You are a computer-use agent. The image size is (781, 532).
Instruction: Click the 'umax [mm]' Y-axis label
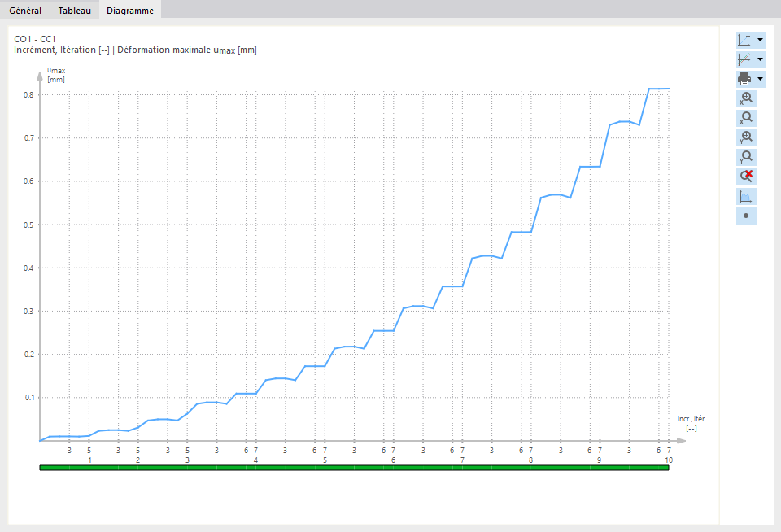click(x=56, y=75)
